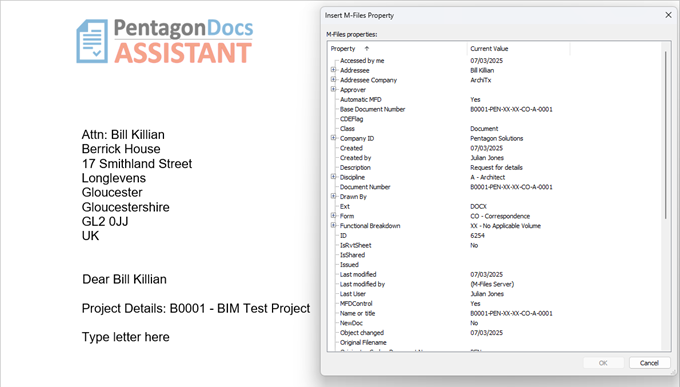Screen dimensions: 680x387
Task: Select the Name or title property row
Action: point(358,313)
